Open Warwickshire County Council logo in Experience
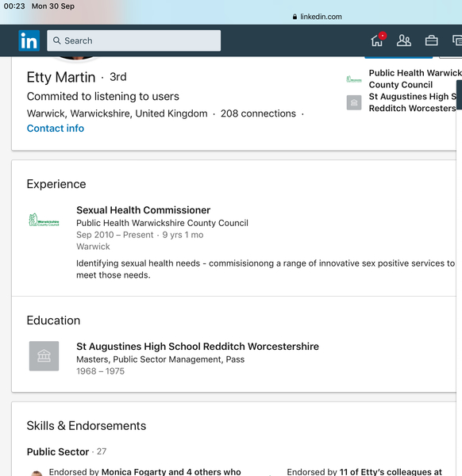The image size is (462, 476). coord(44,220)
